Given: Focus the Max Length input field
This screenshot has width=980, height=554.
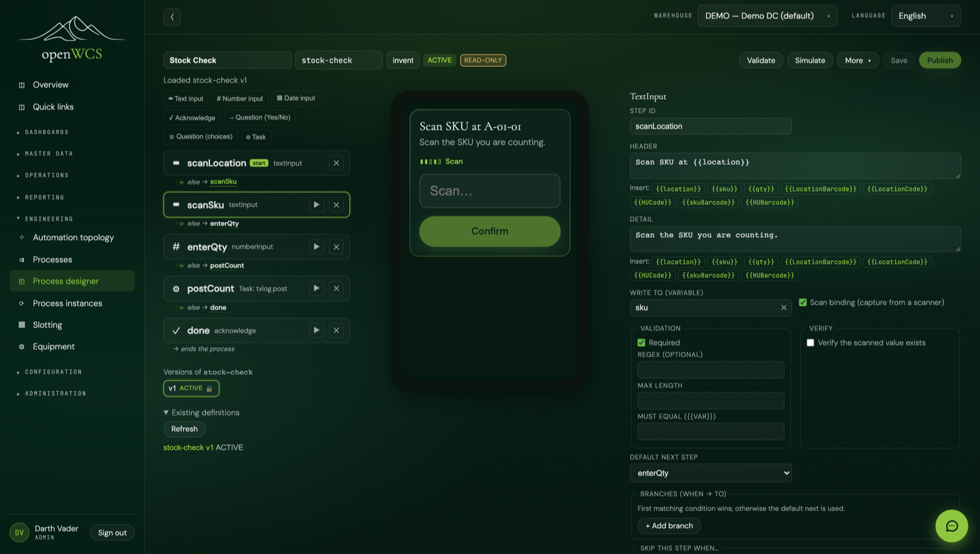Looking at the screenshot, I should click(710, 401).
